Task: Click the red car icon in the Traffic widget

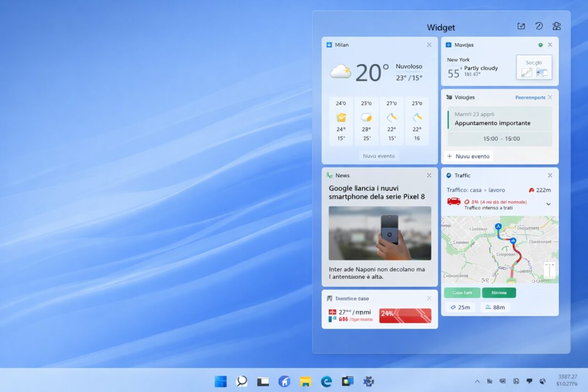Action: point(453,202)
